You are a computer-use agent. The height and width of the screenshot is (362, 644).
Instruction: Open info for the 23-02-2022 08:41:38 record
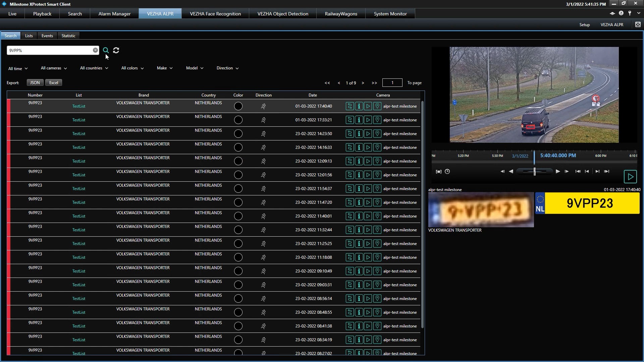[359, 326]
